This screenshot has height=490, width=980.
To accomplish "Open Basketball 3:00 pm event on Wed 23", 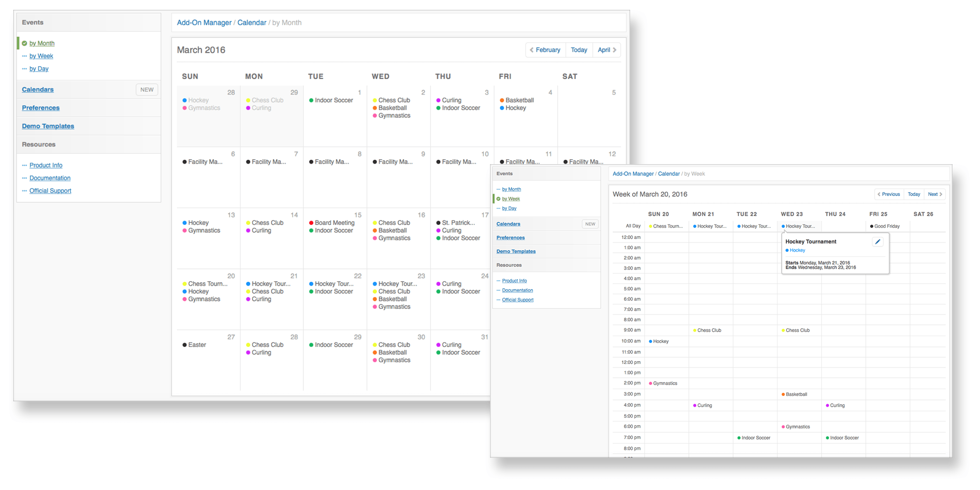I will [x=794, y=394].
